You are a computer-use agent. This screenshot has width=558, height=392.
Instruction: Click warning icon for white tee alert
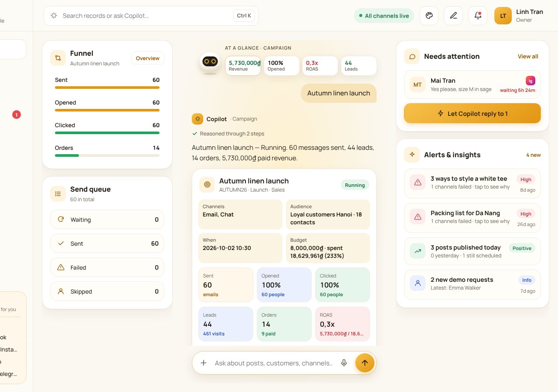pos(418,182)
